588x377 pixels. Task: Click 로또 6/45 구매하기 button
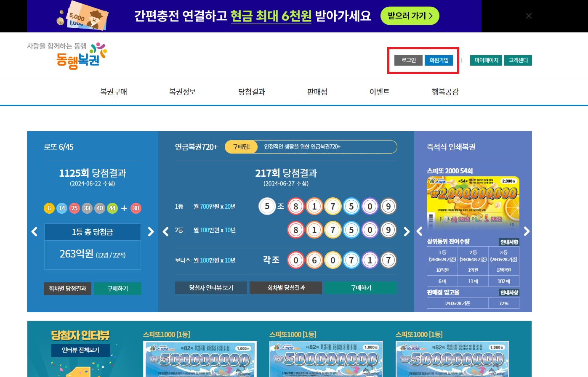pos(117,289)
